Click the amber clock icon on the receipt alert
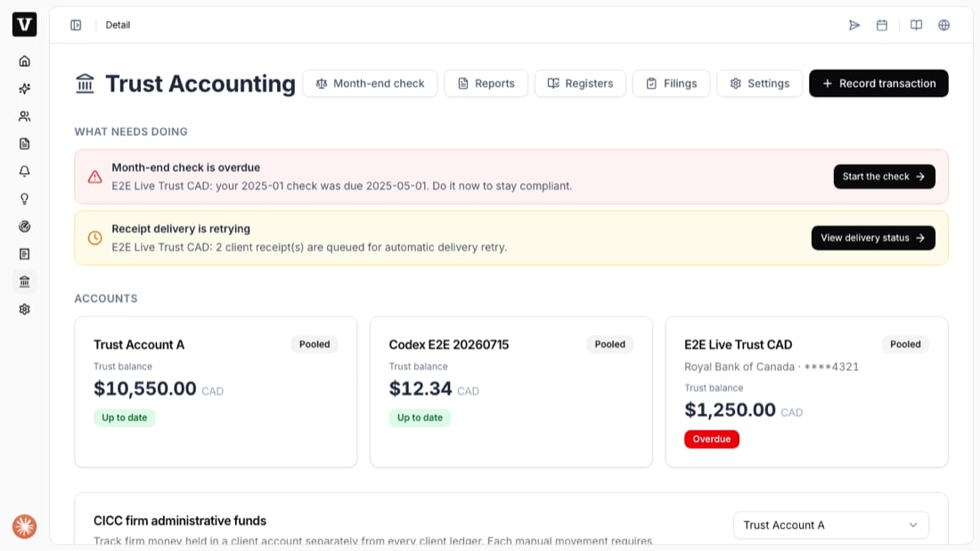The width and height of the screenshot is (980, 551). click(94, 238)
